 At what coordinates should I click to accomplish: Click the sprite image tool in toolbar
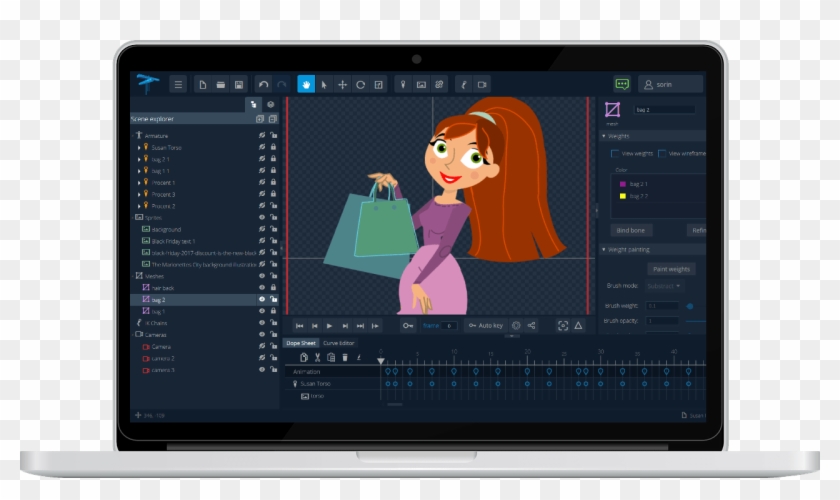[x=421, y=85]
